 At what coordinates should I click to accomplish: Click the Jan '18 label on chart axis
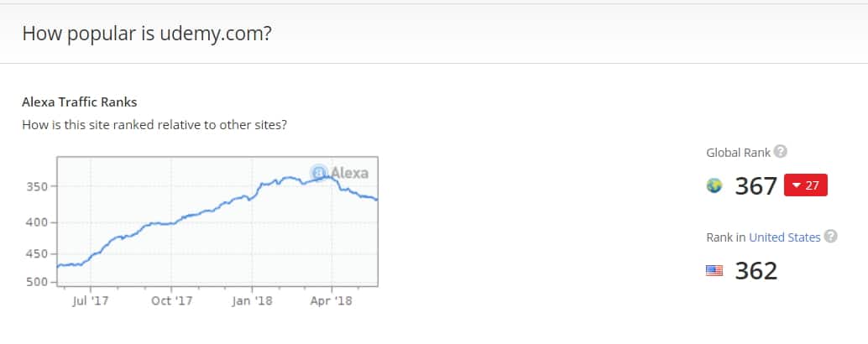(x=253, y=301)
